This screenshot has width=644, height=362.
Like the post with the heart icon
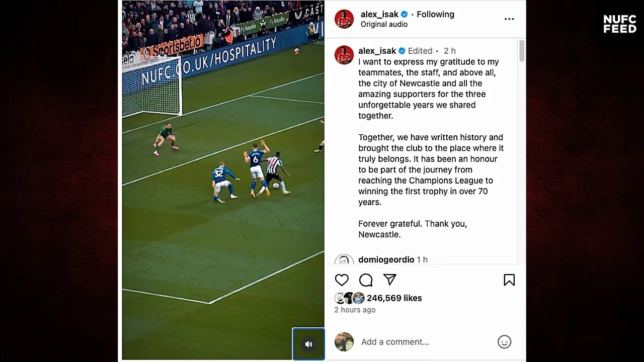click(x=342, y=280)
